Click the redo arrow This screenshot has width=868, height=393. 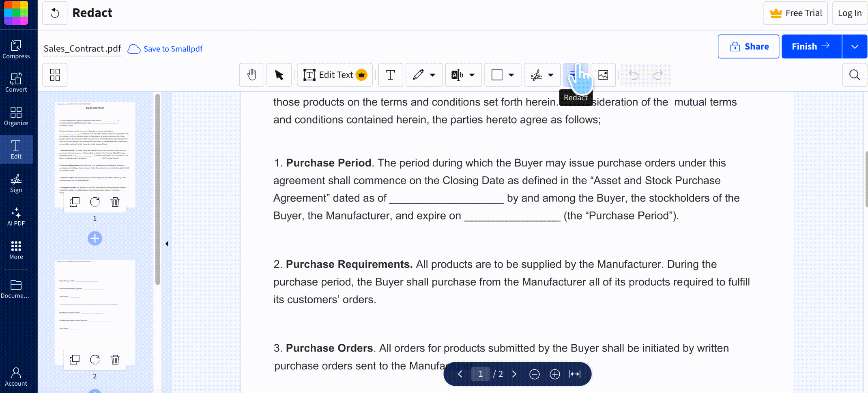tap(658, 75)
